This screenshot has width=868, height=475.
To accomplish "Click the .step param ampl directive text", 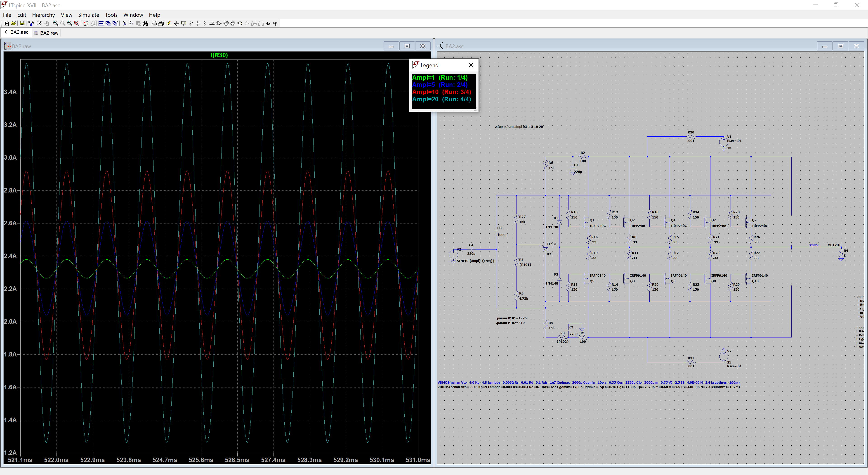I will tap(519, 127).
